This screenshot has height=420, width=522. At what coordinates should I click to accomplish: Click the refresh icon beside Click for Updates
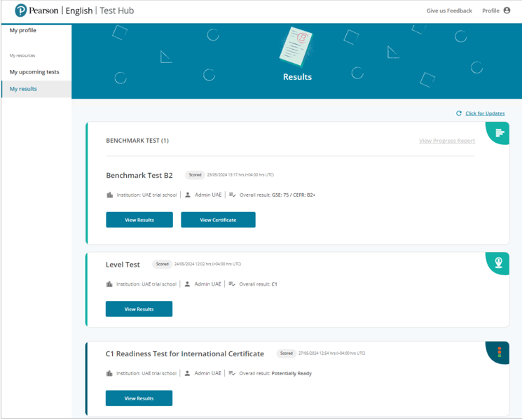[459, 113]
